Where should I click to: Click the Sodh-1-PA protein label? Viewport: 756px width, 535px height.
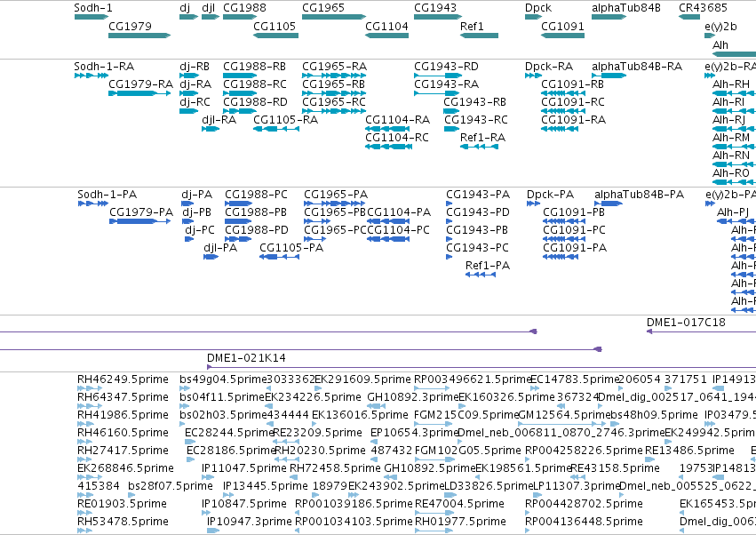(x=107, y=195)
